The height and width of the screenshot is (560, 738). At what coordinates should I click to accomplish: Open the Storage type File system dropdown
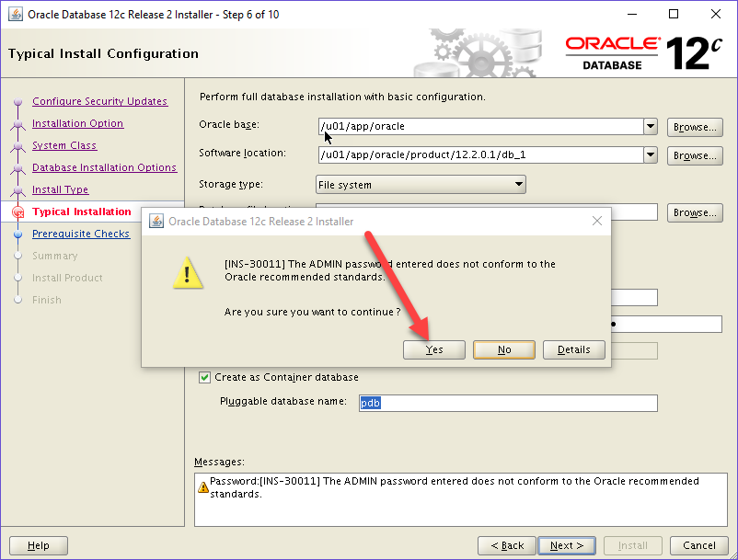click(421, 185)
